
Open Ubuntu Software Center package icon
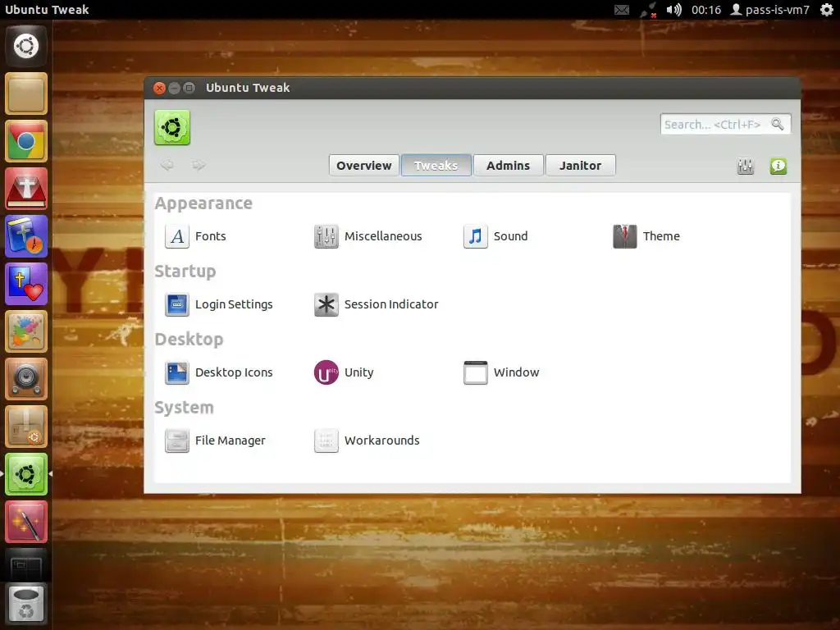(x=25, y=427)
